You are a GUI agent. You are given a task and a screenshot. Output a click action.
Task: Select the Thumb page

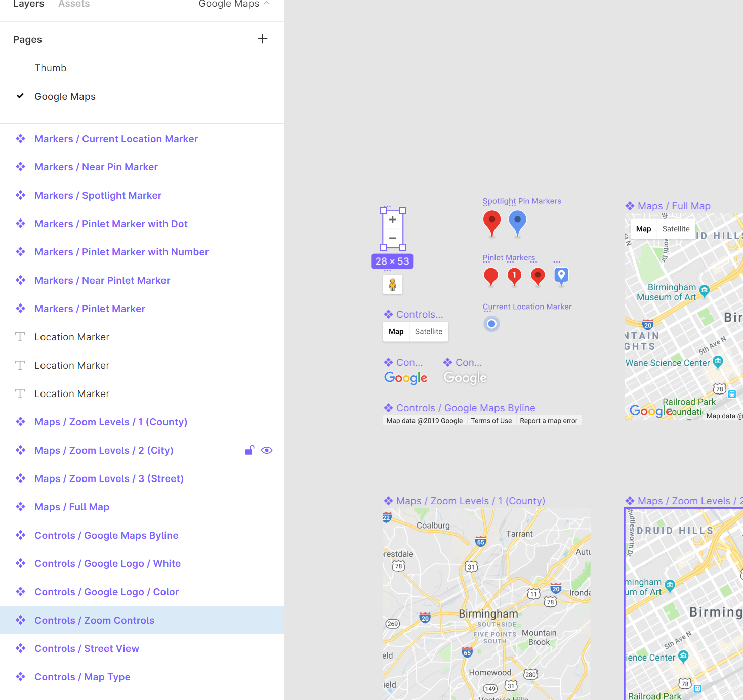coord(51,68)
